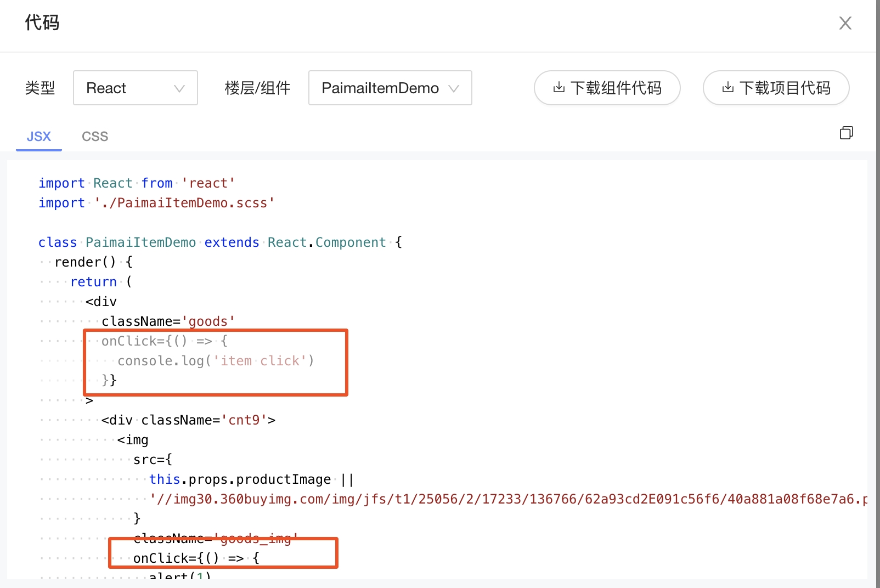880x588 pixels.
Task: Expand the PaimaiItemDemo component dropdown
Action: 390,88
